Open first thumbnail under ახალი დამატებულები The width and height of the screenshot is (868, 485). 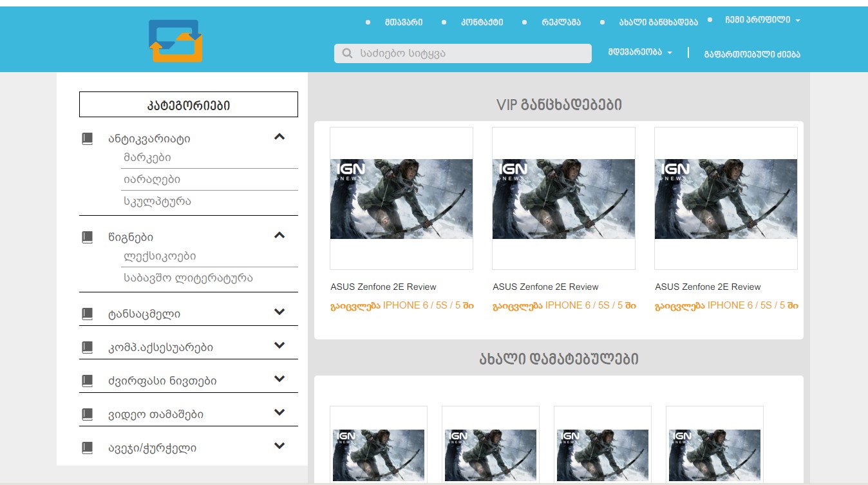pyautogui.click(x=379, y=445)
